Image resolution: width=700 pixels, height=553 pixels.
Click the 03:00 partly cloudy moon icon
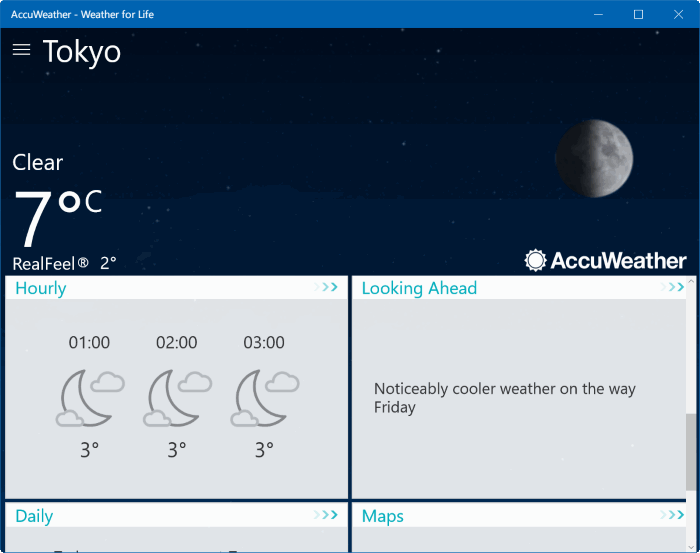click(x=265, y=398)
